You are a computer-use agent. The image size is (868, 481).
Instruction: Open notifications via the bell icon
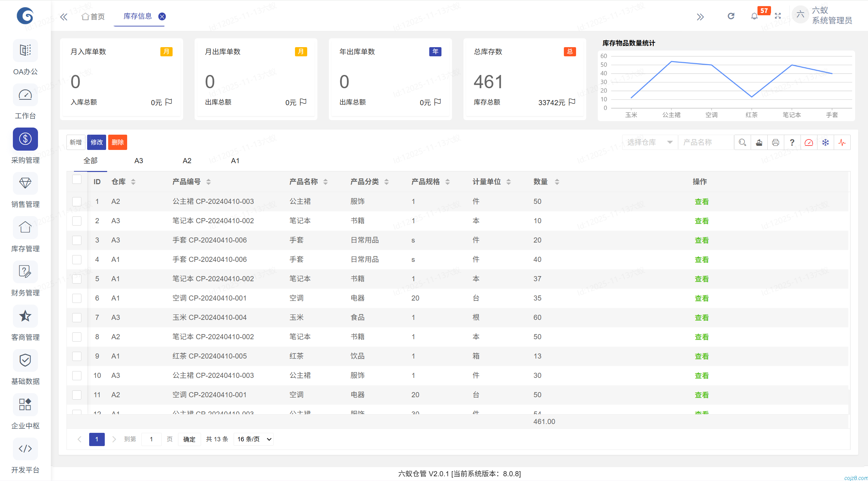pos(754,16)
